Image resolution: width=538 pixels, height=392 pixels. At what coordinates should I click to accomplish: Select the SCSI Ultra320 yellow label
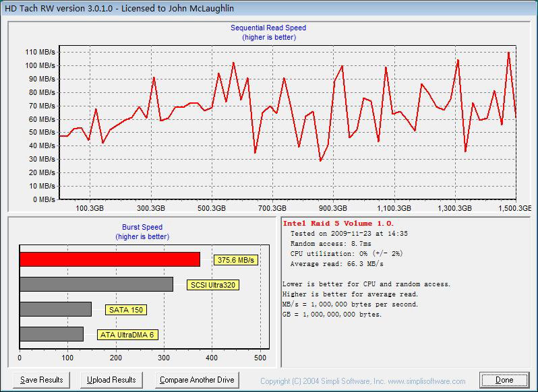pyautogui.click(x=213, y=285)
